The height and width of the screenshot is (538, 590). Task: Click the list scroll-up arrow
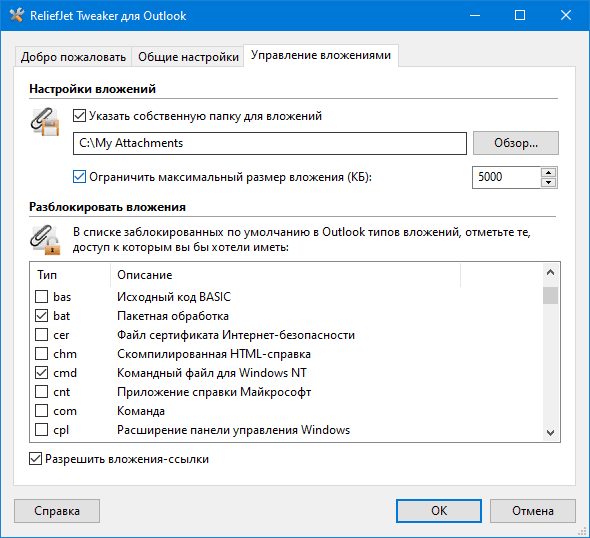click(550, 272)
